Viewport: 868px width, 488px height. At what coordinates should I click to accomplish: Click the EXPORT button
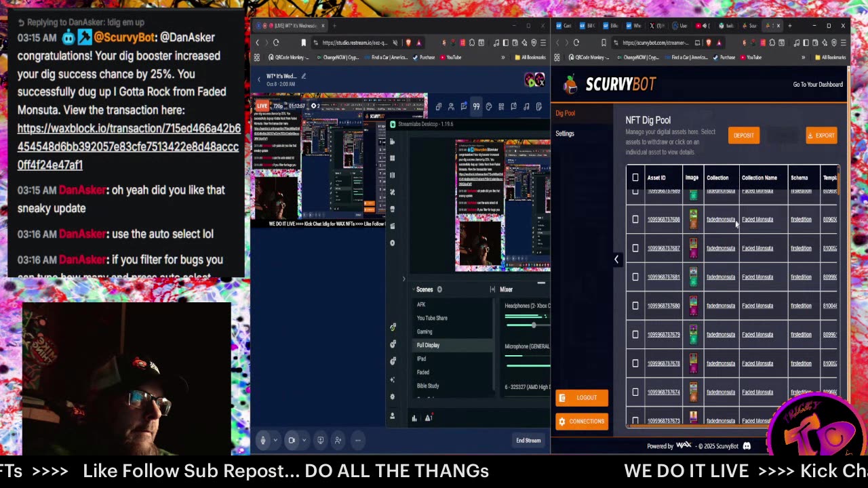point(821,136)
